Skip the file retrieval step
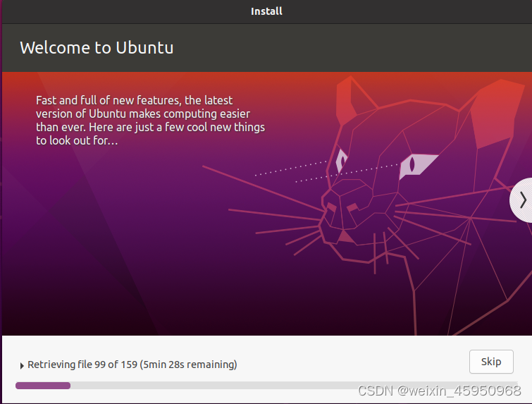Image resolution: width=532 pixels, height=404 pixels. 491,362
